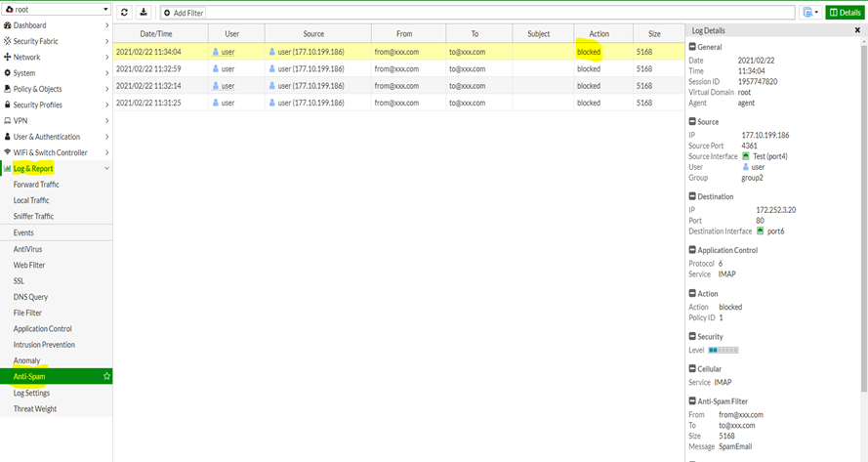Click the VPN icon in sidebar
The height and width of the screenshot is (462, 868).
pos(8,121)
